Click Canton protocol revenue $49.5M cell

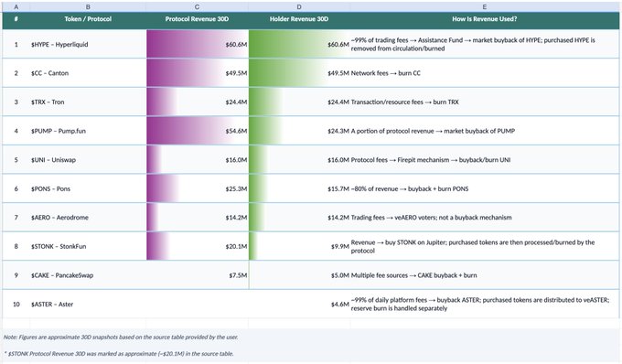pyautogui.click(x=198, y=73)
